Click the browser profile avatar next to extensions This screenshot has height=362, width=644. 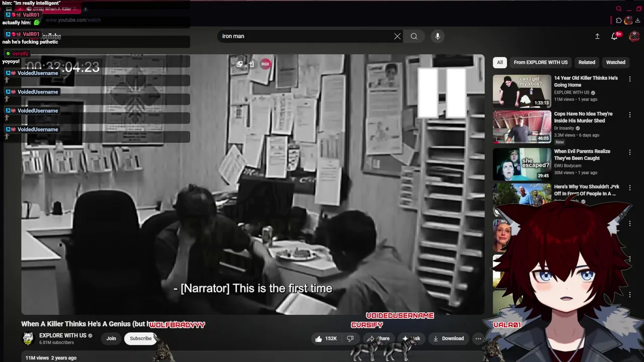coord(628,21)
